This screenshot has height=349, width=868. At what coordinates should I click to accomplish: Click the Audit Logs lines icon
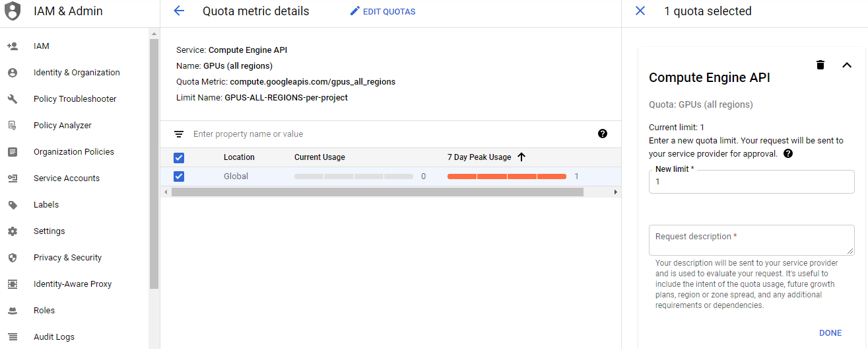[12, 337]
